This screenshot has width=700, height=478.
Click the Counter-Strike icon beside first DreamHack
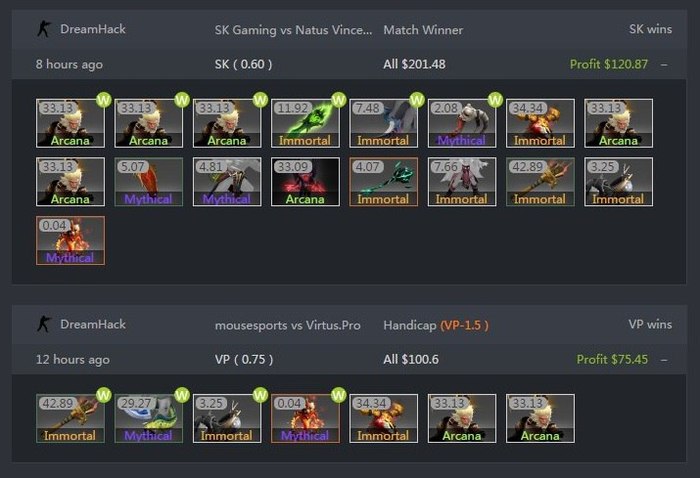pos(44,29)
